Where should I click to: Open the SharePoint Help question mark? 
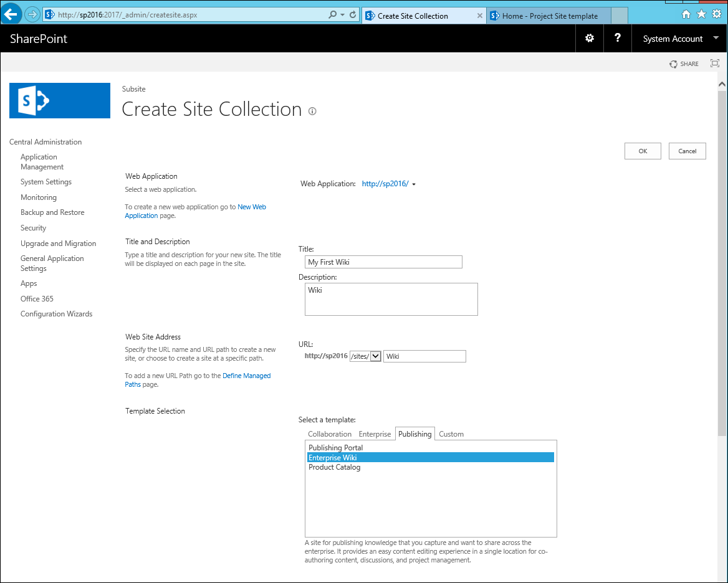618,38
